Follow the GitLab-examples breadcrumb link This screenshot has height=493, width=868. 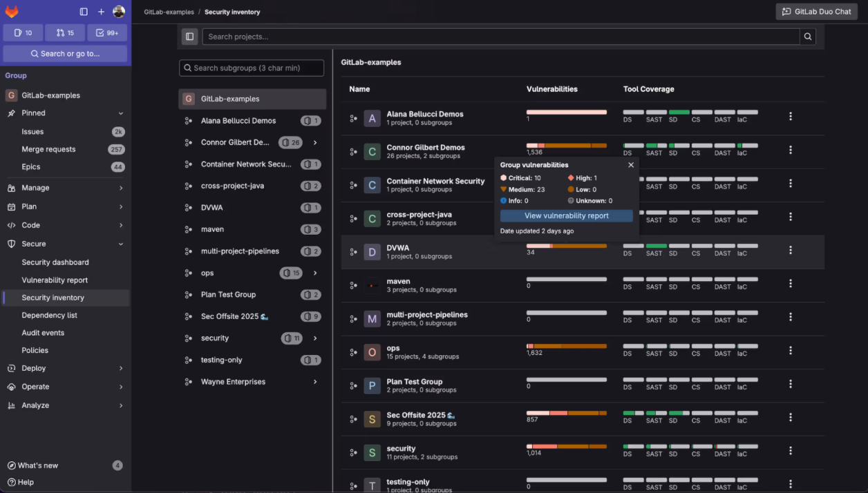click(x=169, y=12)
